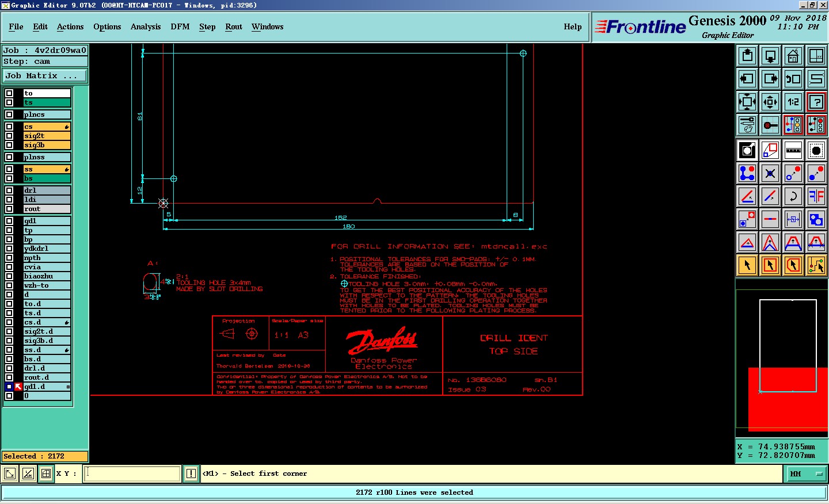Click the overview navigation thumbnail
The height and width of the screenshot is (504, 829).
pos(782,359)
